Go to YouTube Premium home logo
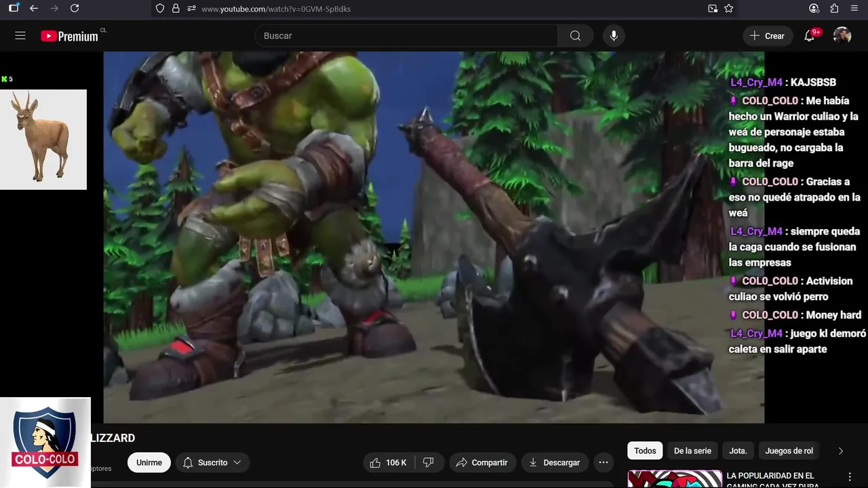 coord(69,36)
